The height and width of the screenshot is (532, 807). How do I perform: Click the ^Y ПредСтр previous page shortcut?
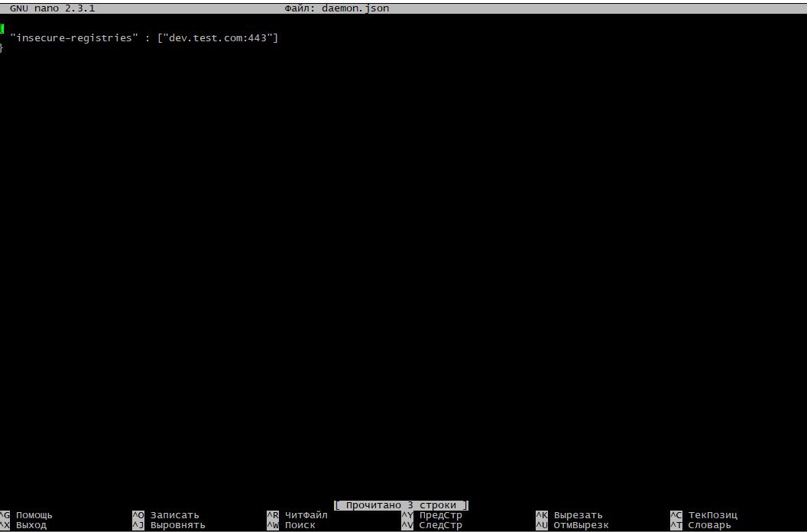tap(432, 515)
